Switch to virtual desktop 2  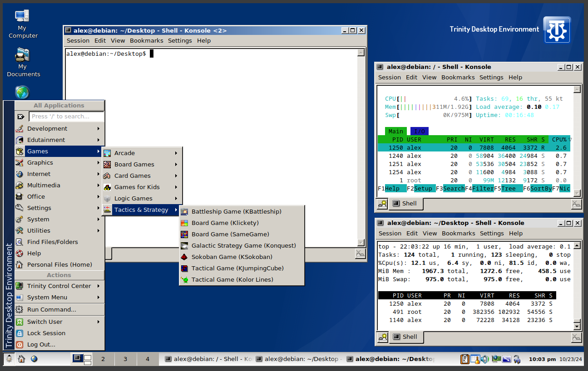click(103, 359)
